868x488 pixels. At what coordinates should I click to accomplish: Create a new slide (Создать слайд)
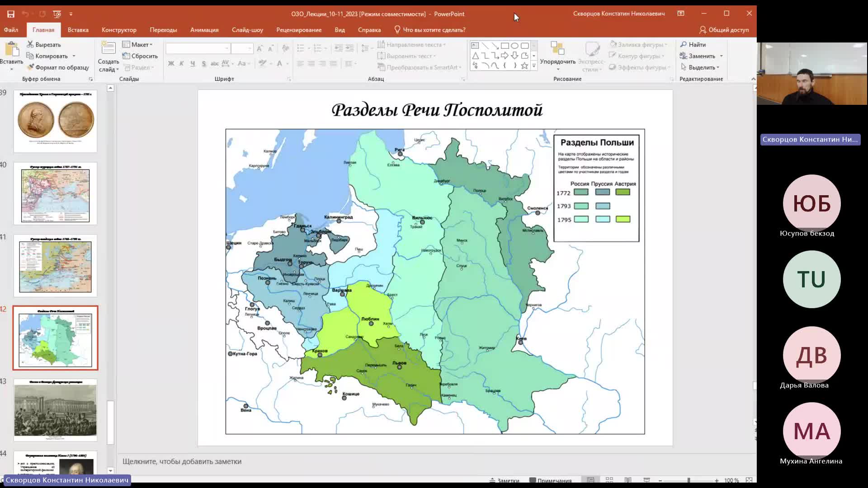(108, 56)
